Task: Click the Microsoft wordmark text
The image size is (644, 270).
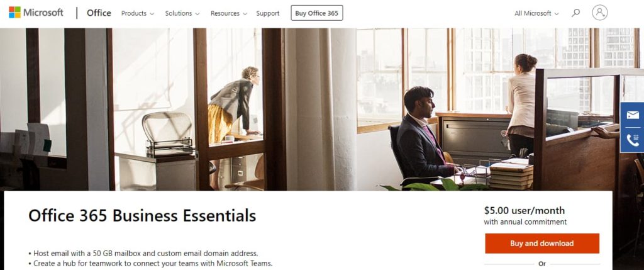Action: 43,13
